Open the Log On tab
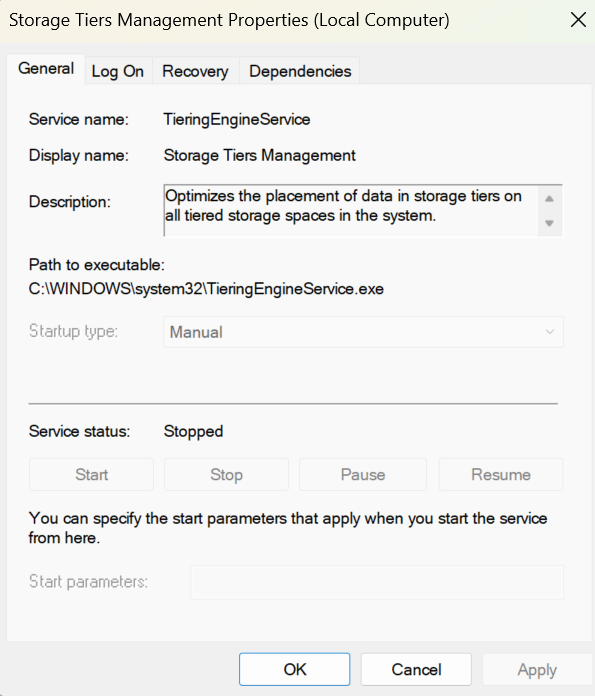595x696 pixels. pos(118,71)
